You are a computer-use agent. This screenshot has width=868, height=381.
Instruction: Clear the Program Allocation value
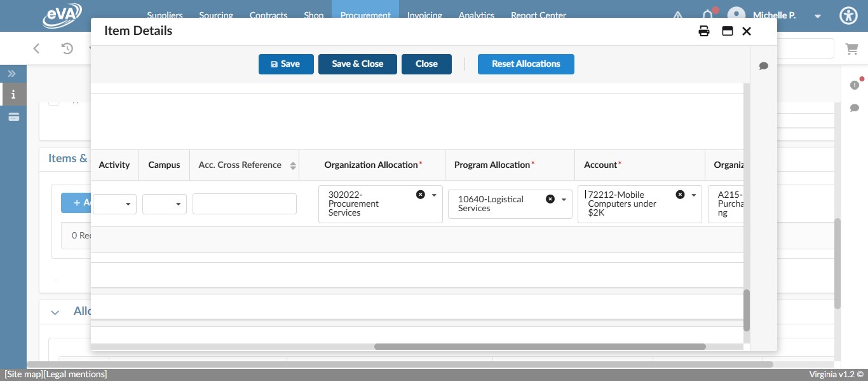click(x=550, y=199)
